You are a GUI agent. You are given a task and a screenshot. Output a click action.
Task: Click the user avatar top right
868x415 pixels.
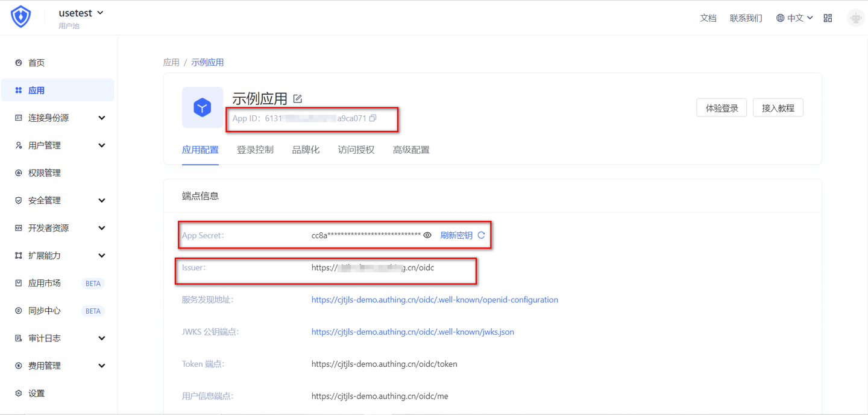tap(855, 17)
